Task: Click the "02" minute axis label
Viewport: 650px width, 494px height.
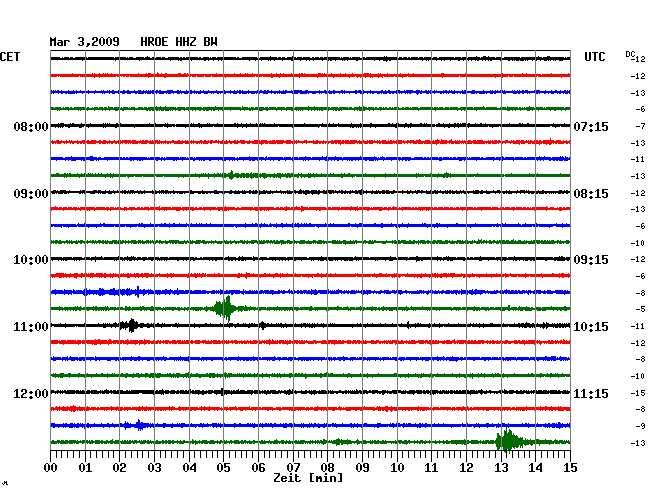Action: (119, 467)
